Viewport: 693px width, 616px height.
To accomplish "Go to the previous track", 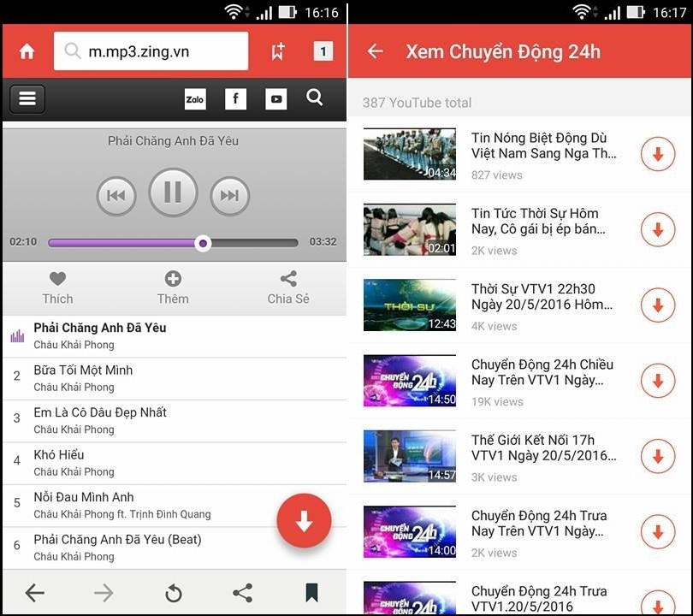I will [x=116, y=196].
